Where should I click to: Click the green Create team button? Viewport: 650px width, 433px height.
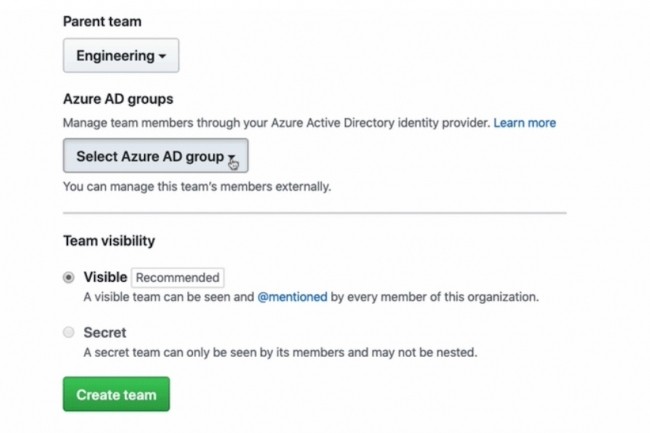click(116, 394)
